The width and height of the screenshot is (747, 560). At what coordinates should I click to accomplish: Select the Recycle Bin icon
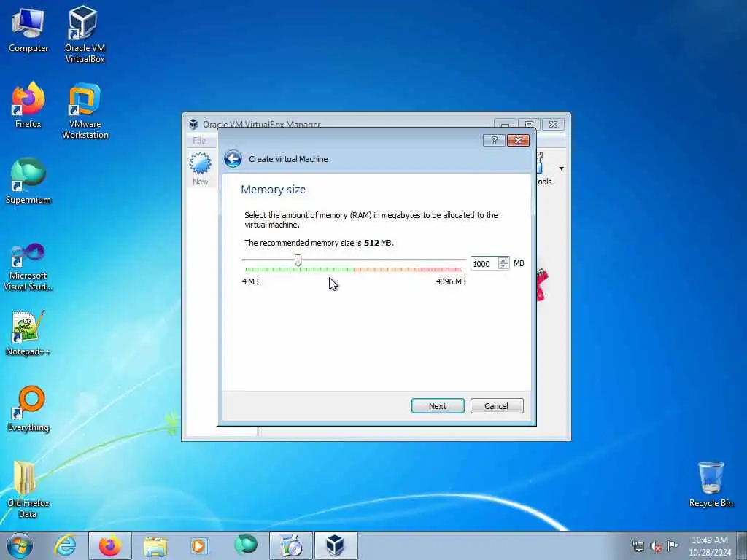click(711, 485)
